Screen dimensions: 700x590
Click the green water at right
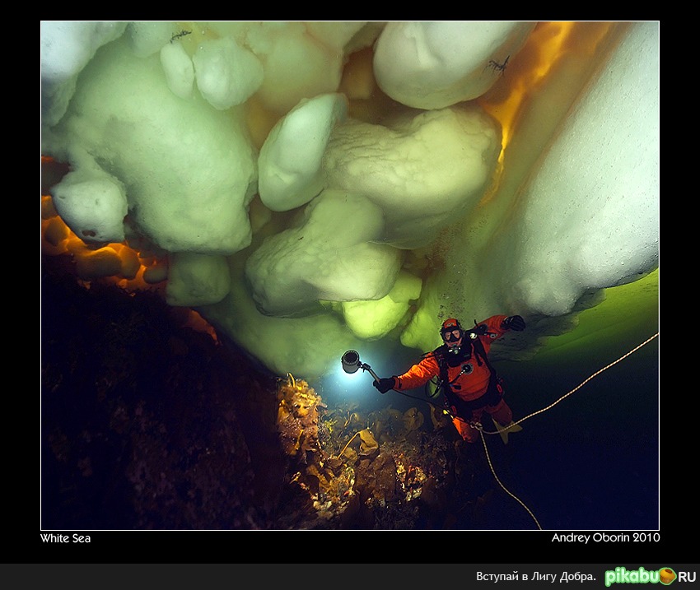[x=626, y=313]
